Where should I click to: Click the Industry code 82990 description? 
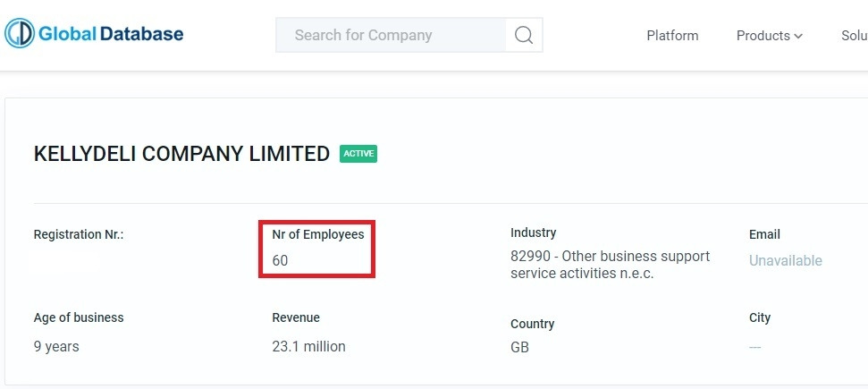610,265
